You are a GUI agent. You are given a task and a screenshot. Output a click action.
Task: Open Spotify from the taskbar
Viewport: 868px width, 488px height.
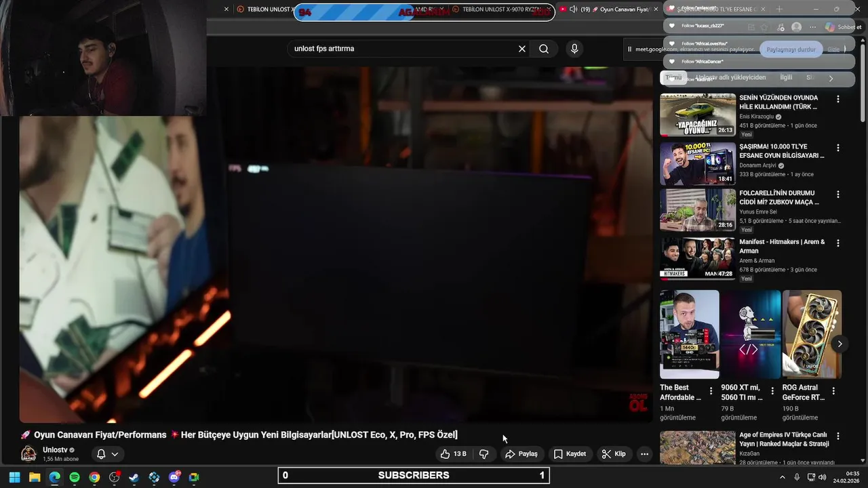pos(75,477)
